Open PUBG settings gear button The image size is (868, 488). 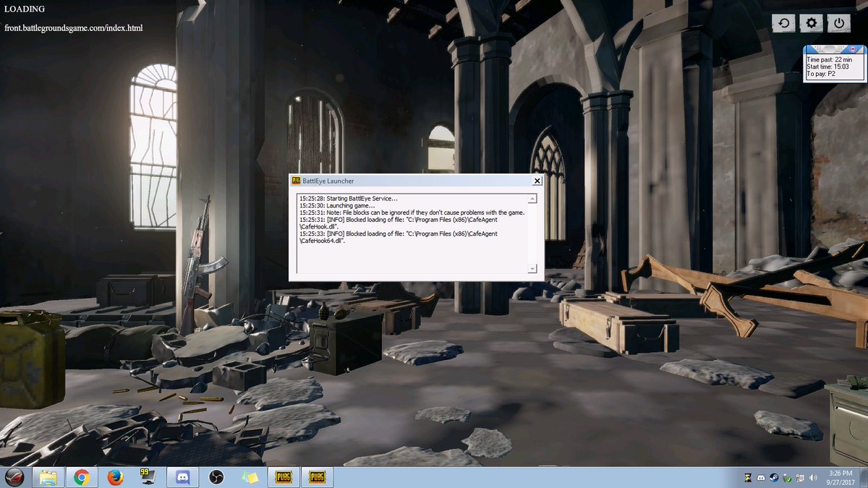pyautogui.click(x=811, y=23)
